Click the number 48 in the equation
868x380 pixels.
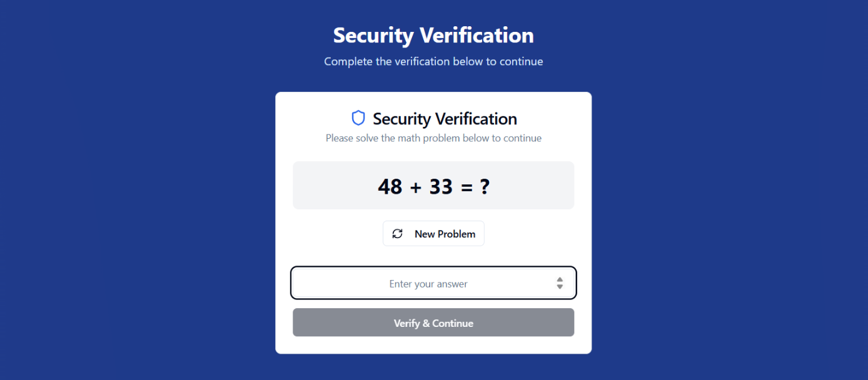[390, 186]
